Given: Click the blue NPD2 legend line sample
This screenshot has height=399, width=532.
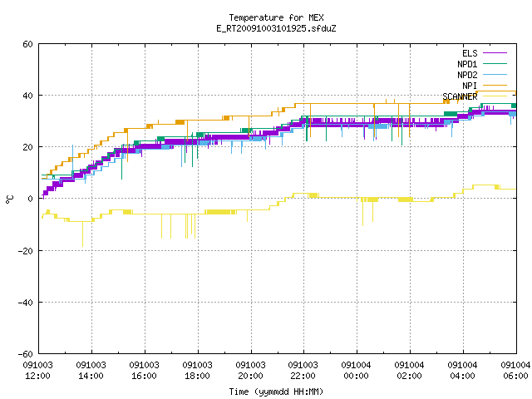Looking at the screenshot, I should click(x=495, y=75).
